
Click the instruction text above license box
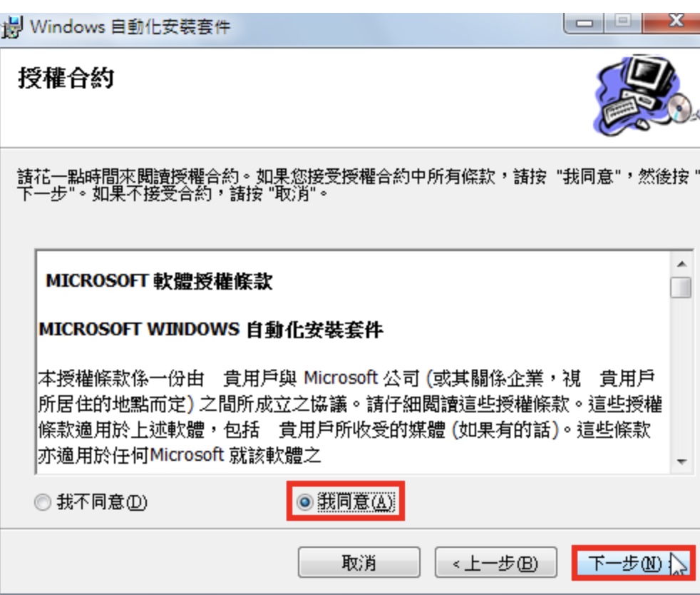tap(357, 185)
